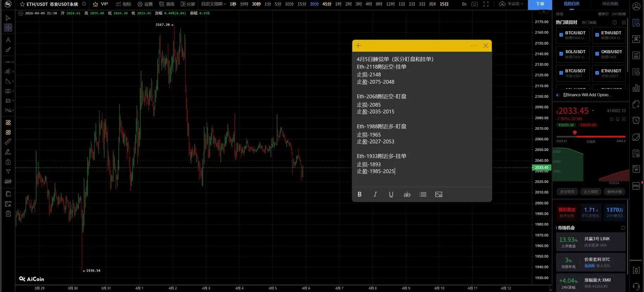This screenshot has width=644, height=292.
Task: Enter fullscreen chart mode
Action: click(486, 4)
